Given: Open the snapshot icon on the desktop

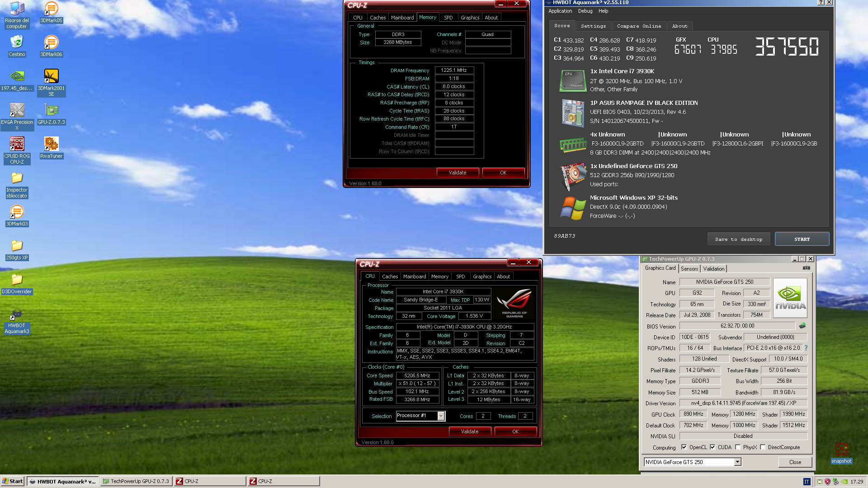Looking at the screenshot, I should (x=841, y=453).
